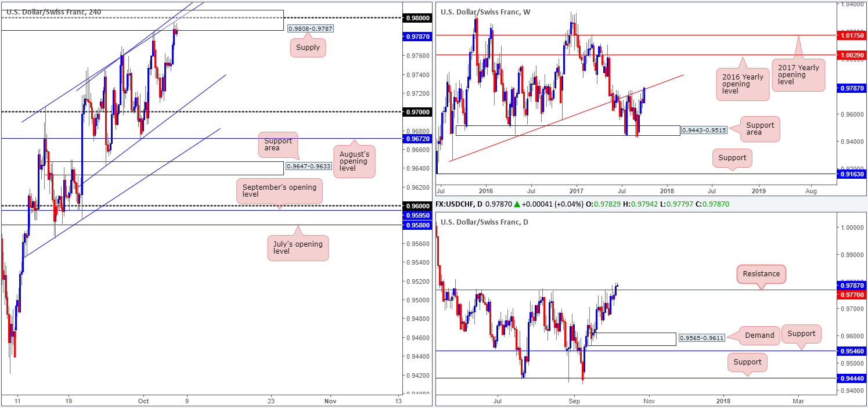The height and width of the screenshot is (408, 868).
Task: Select the 'July's opening level' callout
Action: (x=298, y=248)
